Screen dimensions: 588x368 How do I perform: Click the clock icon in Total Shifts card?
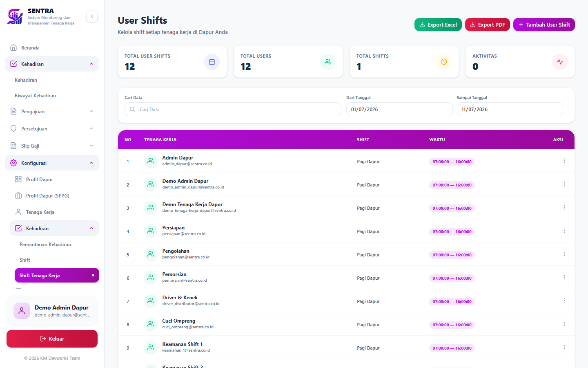(x=444, y=62)
